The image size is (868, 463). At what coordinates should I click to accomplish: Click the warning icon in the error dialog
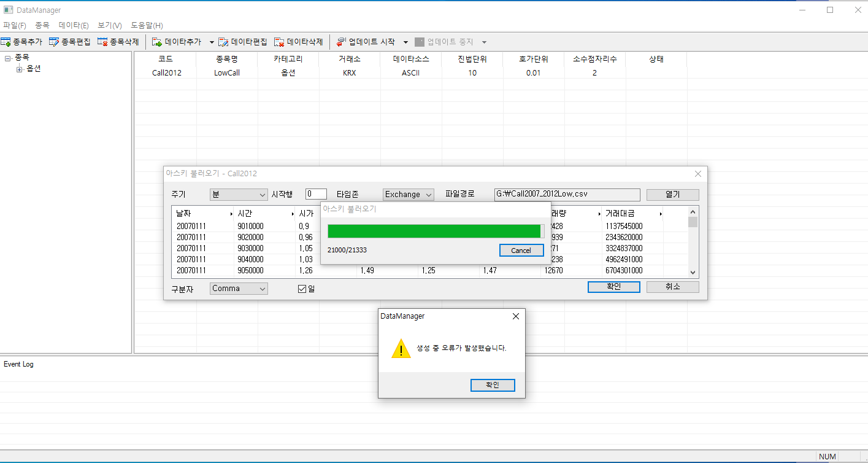(x=401, y=348)
